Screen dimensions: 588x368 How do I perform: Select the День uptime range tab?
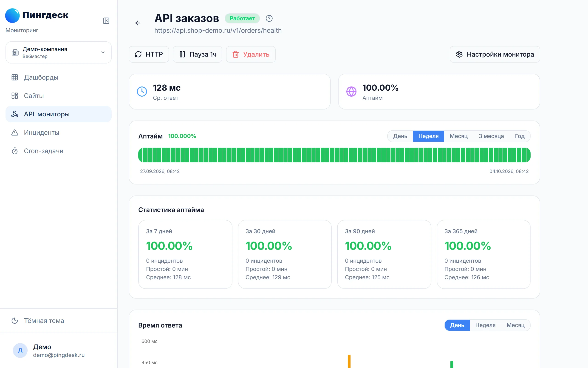click(x=400, y=136)
